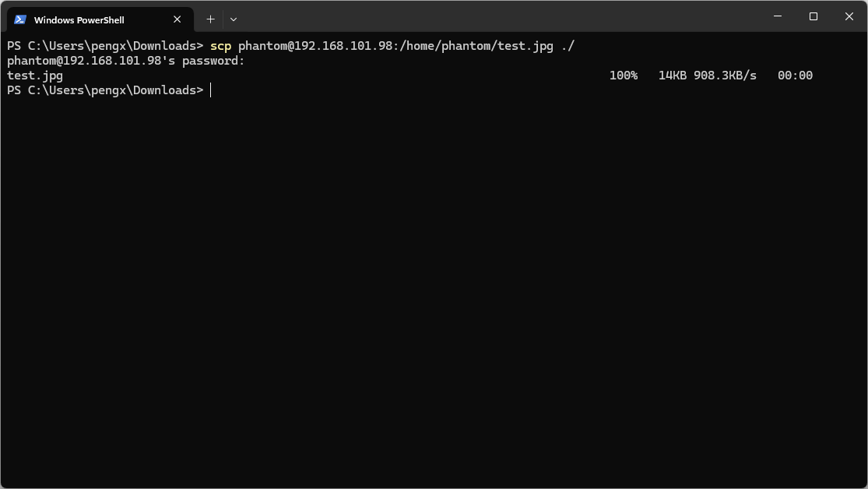
Task: Expand the new tab profile dropdown
Action: 234,19
